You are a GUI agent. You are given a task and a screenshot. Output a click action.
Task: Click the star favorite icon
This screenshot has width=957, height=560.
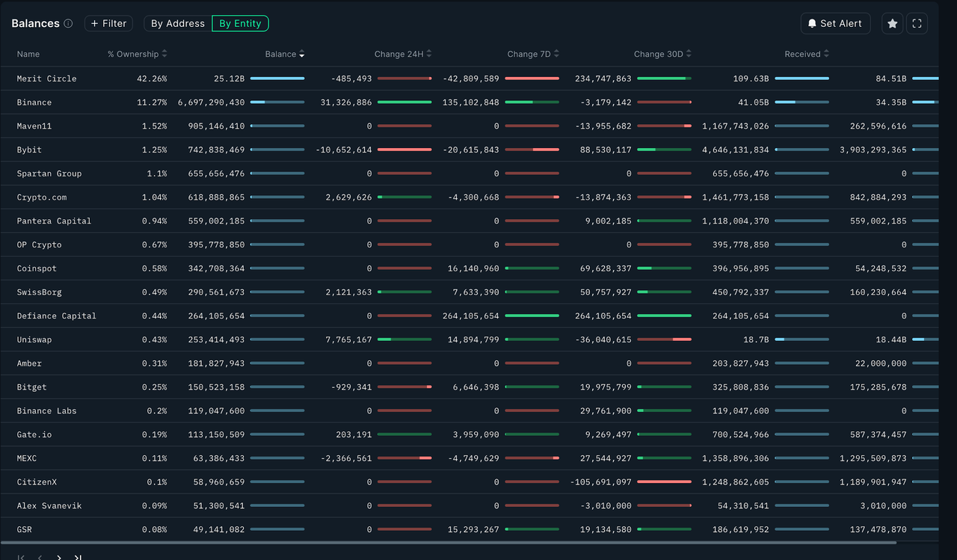[893, 24]
